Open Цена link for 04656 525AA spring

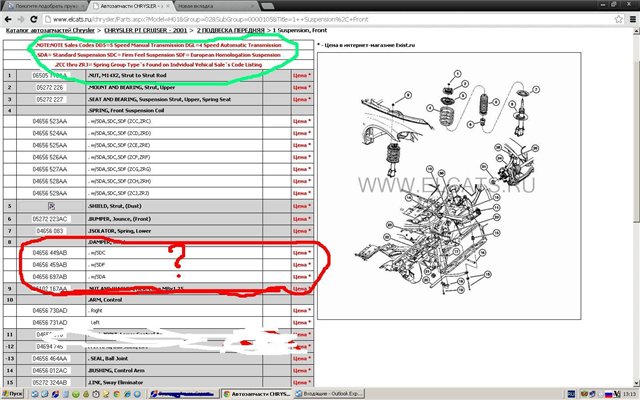point(302,145)
